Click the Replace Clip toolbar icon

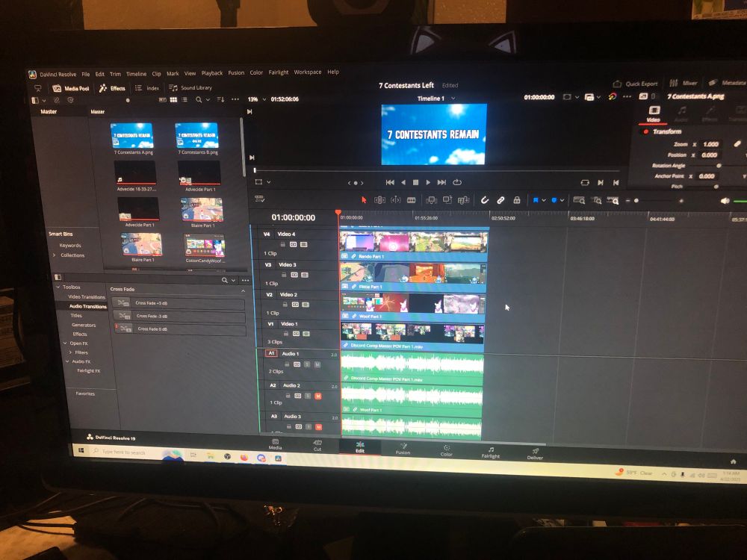click(463, 200)
